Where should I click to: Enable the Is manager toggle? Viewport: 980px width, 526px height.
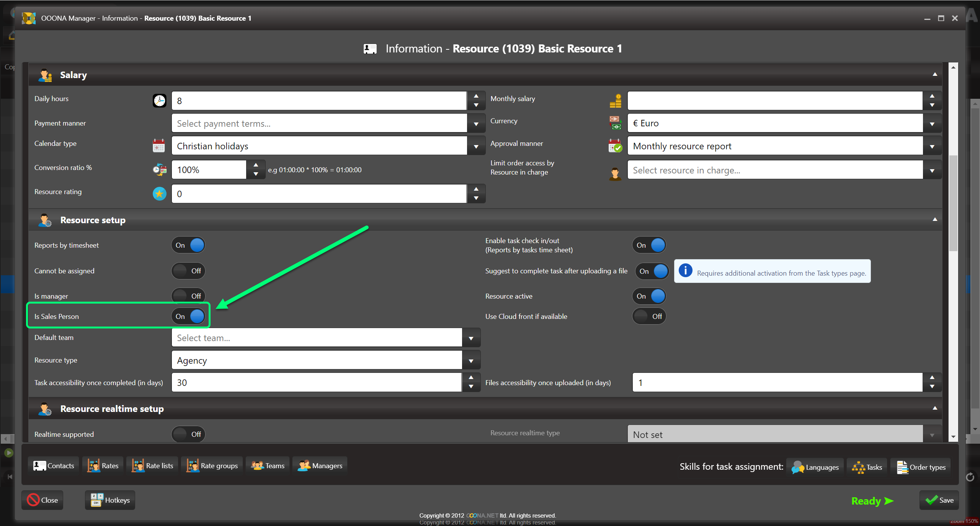pos(188,296)
